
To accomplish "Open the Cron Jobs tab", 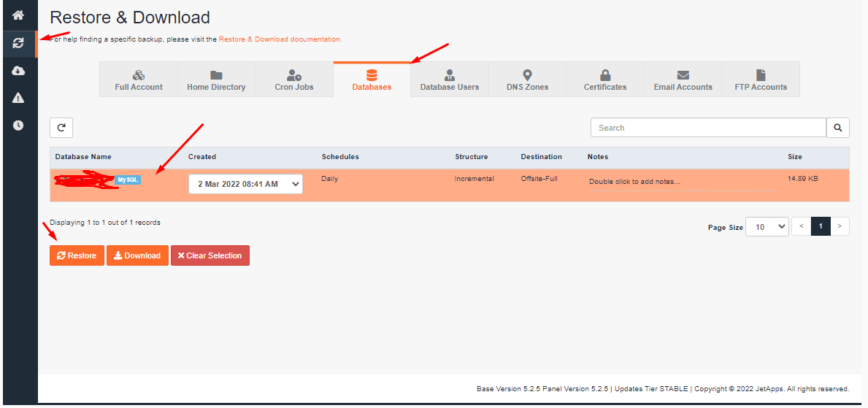I will [x=294, y=80].
